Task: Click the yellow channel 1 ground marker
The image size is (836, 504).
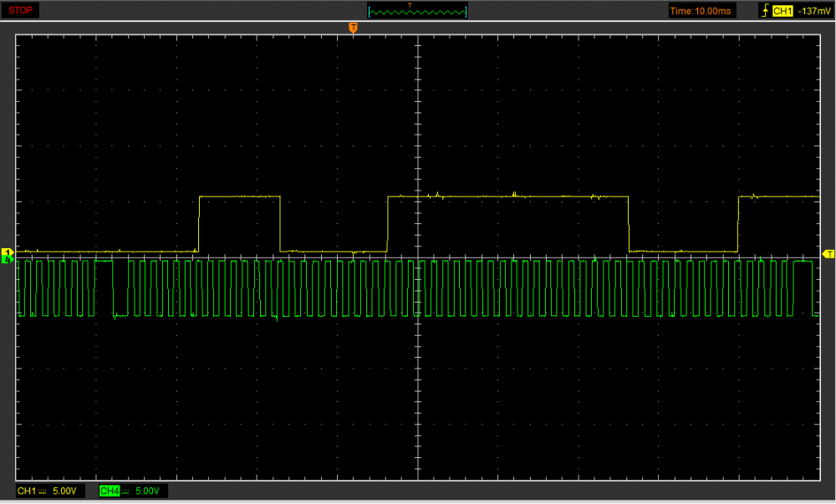Action: point(8,252)
